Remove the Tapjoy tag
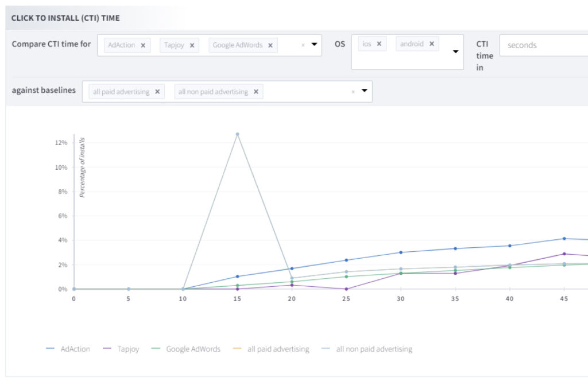The height and width of the screenshot is (382, 588). (x=192, y=45)
